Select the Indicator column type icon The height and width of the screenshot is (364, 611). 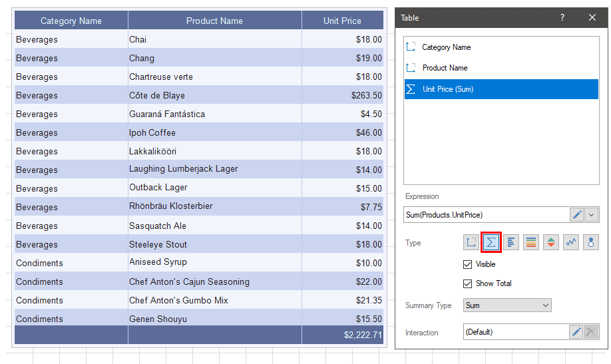click(551, 243)
